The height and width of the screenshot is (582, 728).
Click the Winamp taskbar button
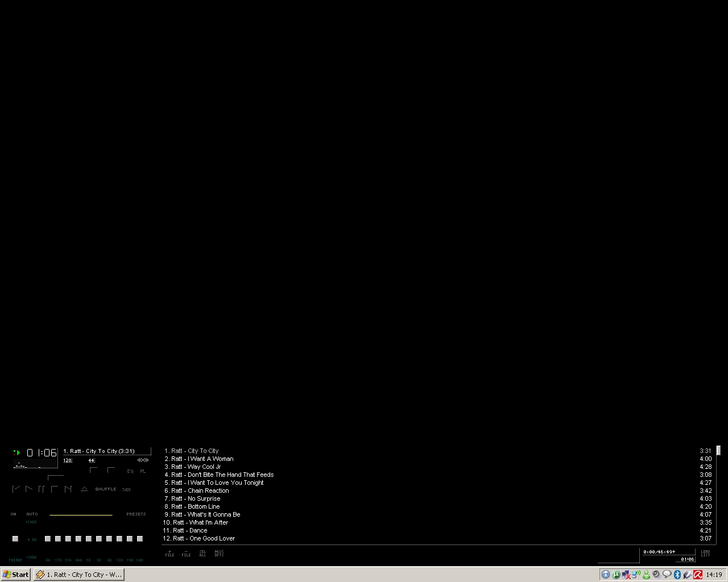coord(78,575)
